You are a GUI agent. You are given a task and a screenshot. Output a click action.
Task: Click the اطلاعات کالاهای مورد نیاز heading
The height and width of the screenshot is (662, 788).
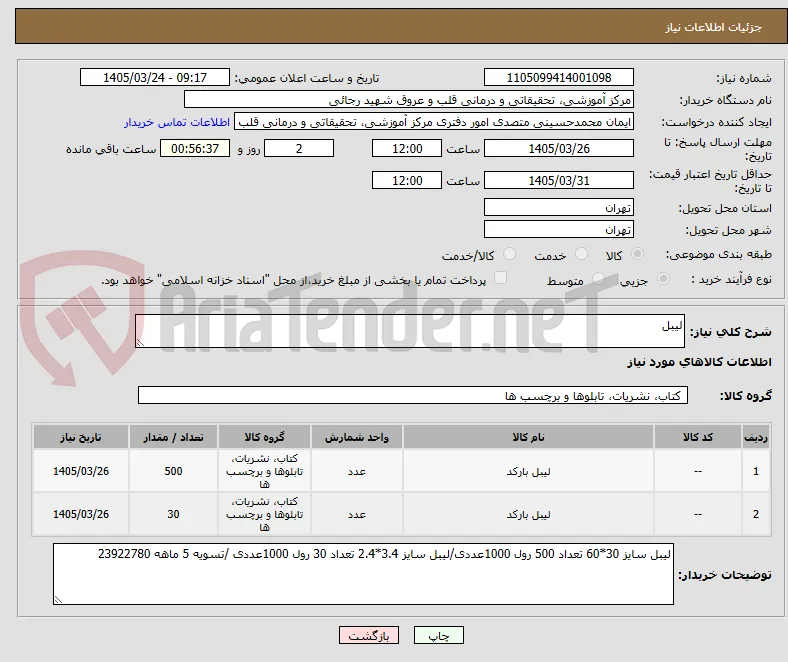pos(699,362)
